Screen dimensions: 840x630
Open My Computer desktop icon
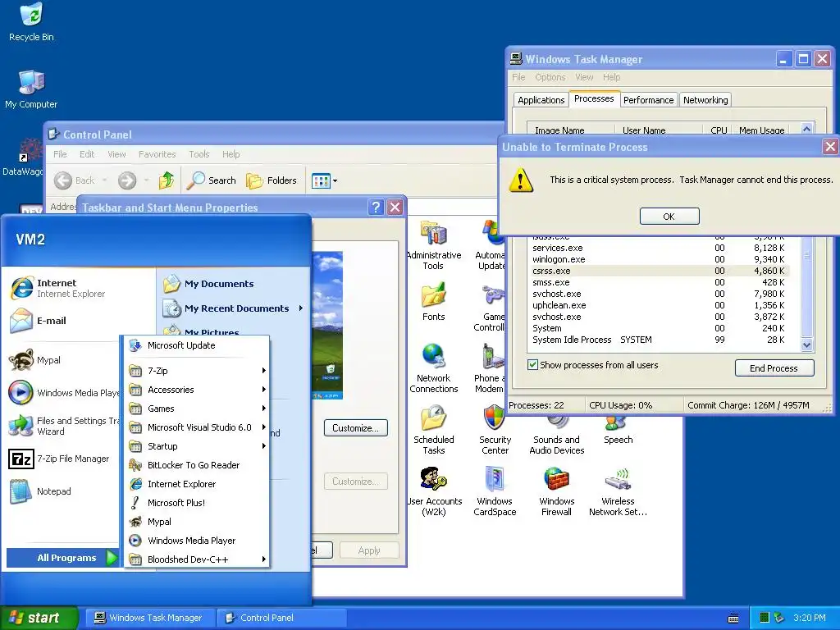tap(31, 89)
